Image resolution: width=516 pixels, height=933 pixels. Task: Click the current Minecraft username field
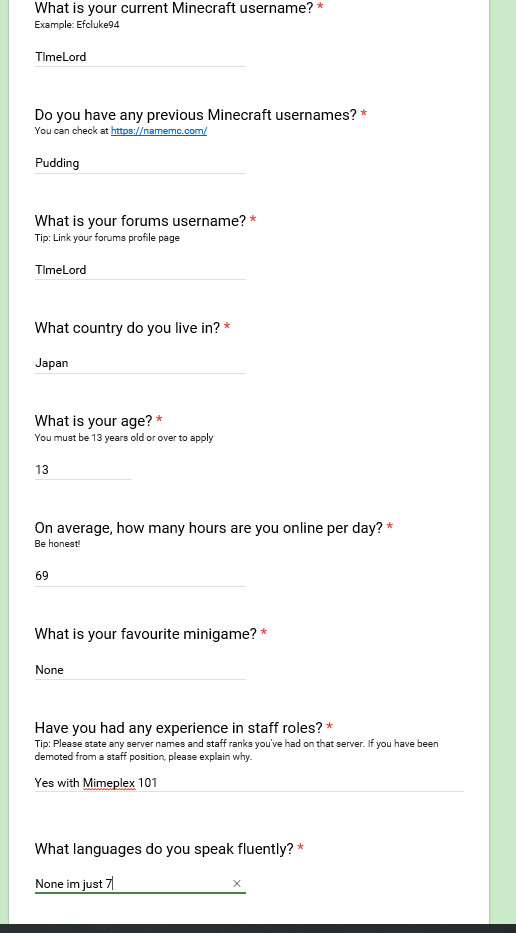point(140,57)
